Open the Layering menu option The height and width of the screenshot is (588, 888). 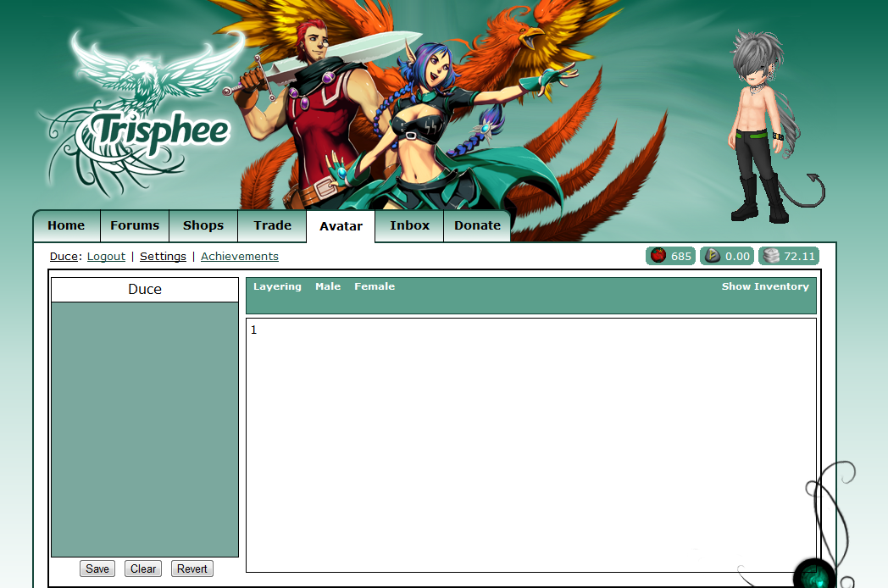coord(277,287)
